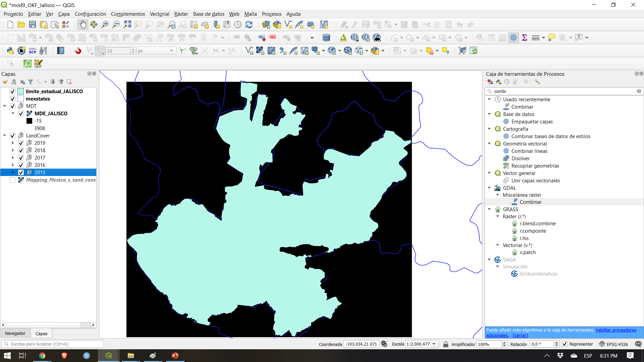Select Unir capas vectoriales algorithm
Viewport: 644px width, 362px height.
535,180
